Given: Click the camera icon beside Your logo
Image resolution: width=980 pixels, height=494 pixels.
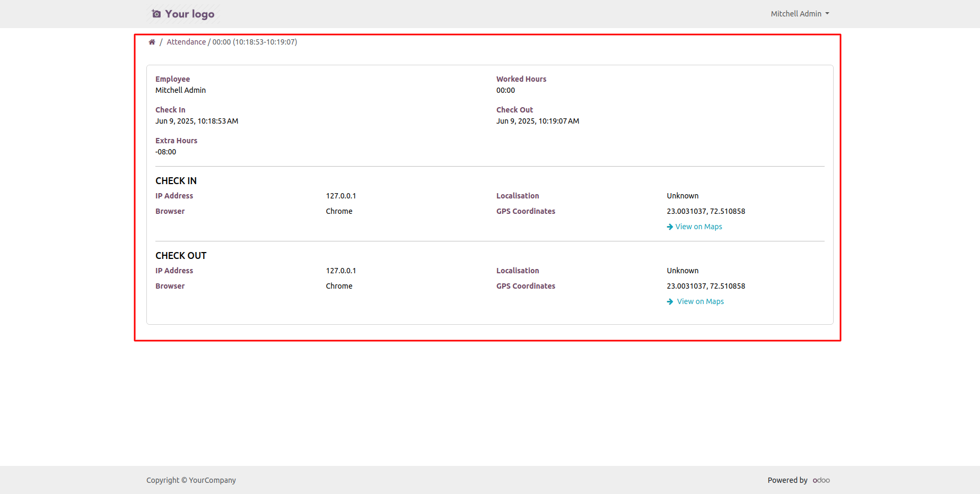Looking at the screenshot, I should (156, 14).
